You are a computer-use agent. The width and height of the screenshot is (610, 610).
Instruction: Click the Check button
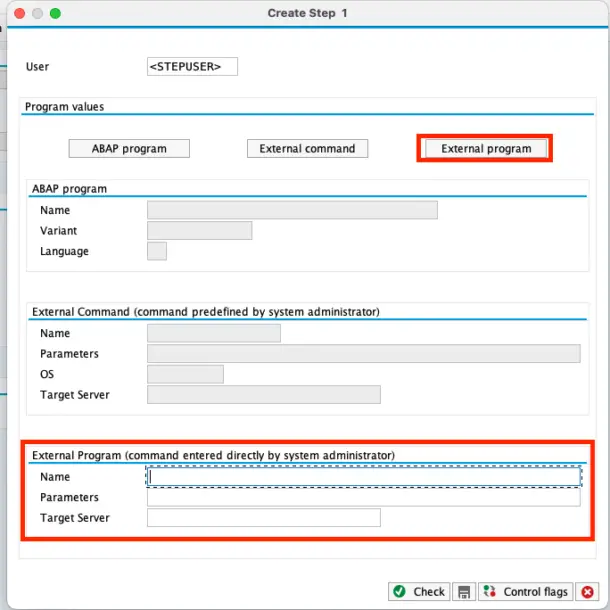pos(419,592)
